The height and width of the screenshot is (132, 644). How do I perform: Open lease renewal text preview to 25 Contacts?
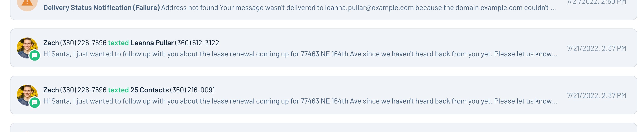pyautogui.click(x=300, y=101)
